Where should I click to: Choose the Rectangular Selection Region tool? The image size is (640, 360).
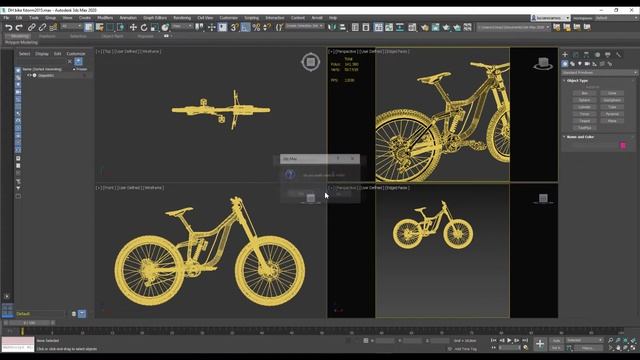coord(110,27)
